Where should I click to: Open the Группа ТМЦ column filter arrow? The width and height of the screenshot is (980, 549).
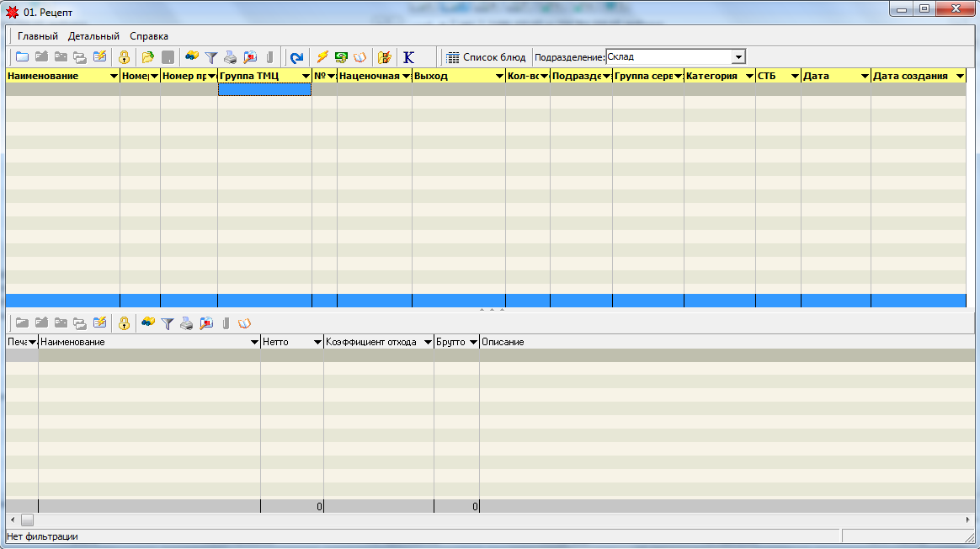(x=306, y=76)
